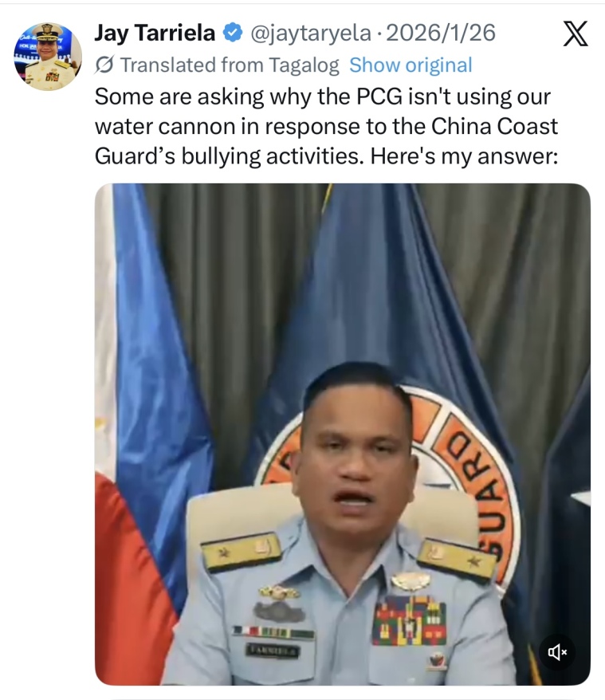Click the translation icon before 'Translated from Tagalog'
The height and width of the screenshot is (700, 605).
(x=104, y=65)
